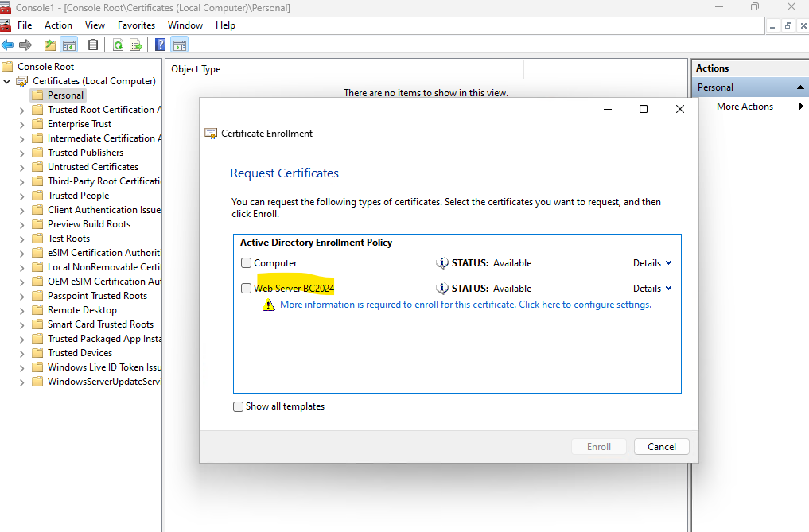Viewport: 809px width, 532px height.
Task: Click Cancel in Certificate Enrollment dialog
Action: tap(662, 447)
